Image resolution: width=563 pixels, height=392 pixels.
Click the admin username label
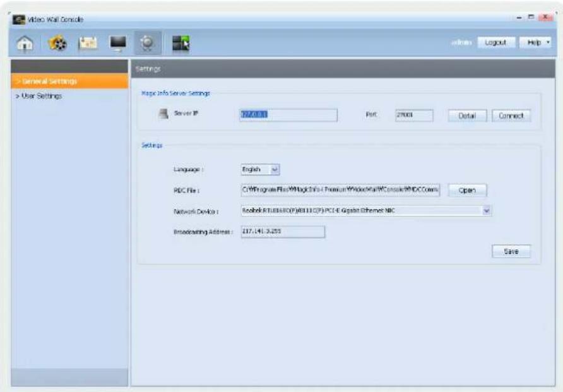point(461,42)
